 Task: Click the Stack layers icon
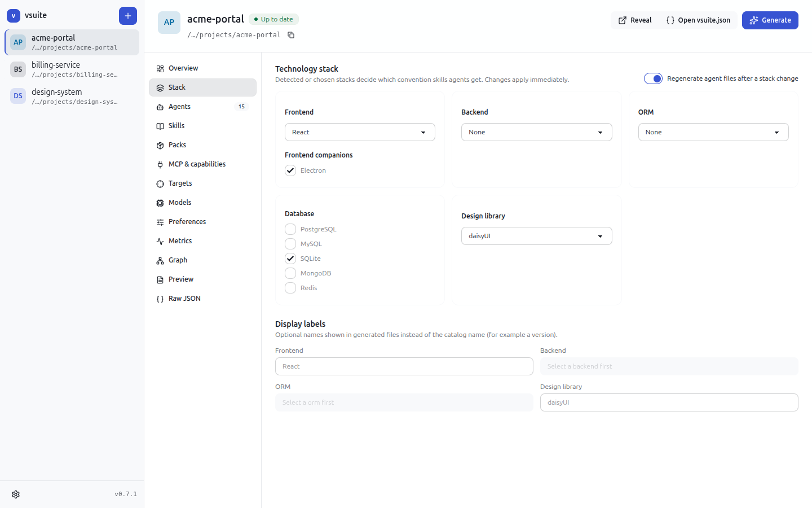(x=160, y=87)
